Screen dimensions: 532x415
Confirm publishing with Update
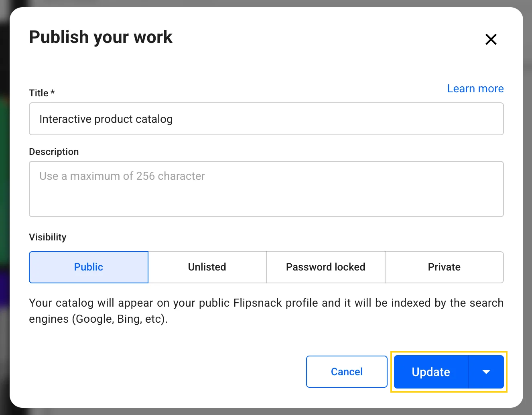pos(430,372)
